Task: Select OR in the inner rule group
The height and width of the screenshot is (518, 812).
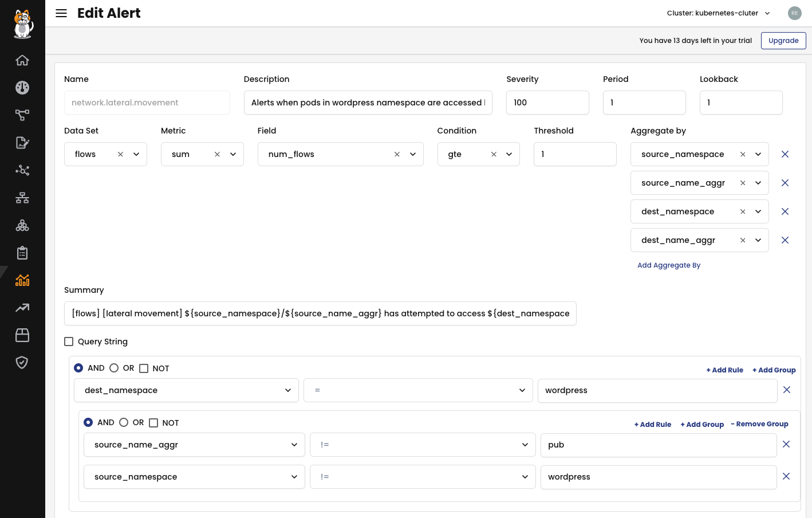Action: coord(124,422)
